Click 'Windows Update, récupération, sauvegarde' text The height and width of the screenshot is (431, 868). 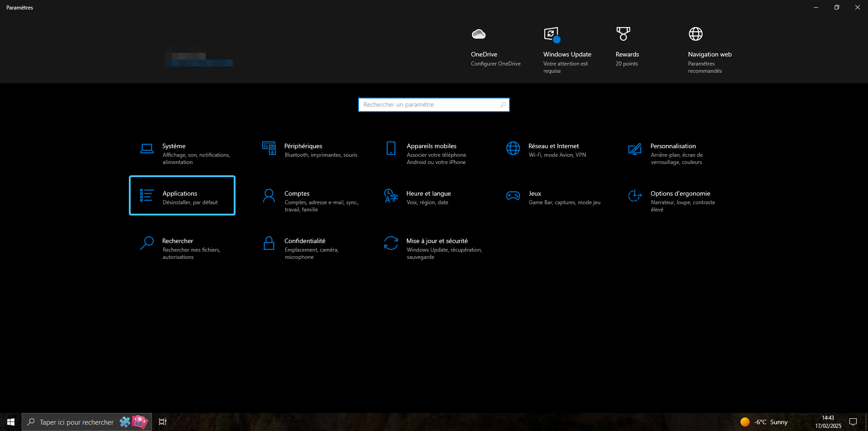pos(444,253)
